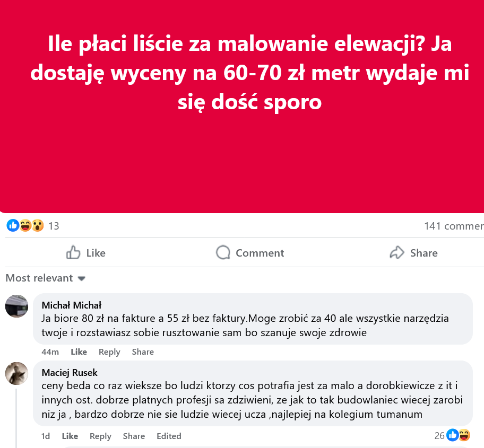Click the haha reaction emoji on post

(x=25, y=226)
